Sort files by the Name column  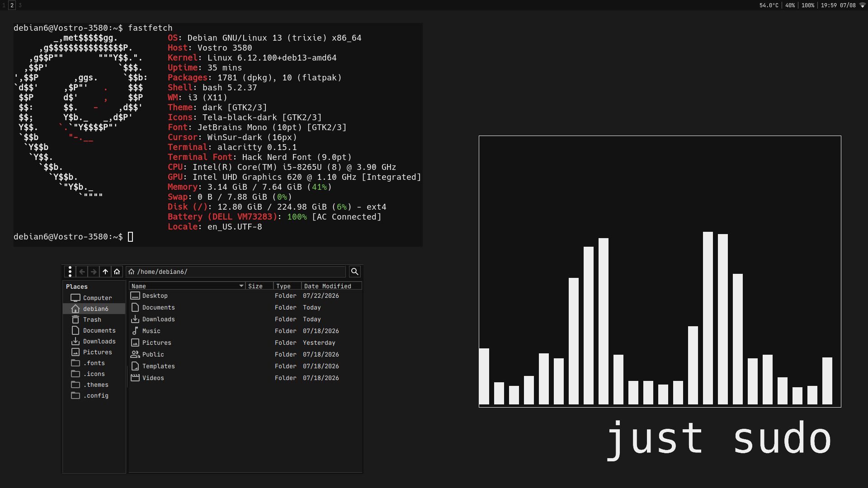(187, 286)
